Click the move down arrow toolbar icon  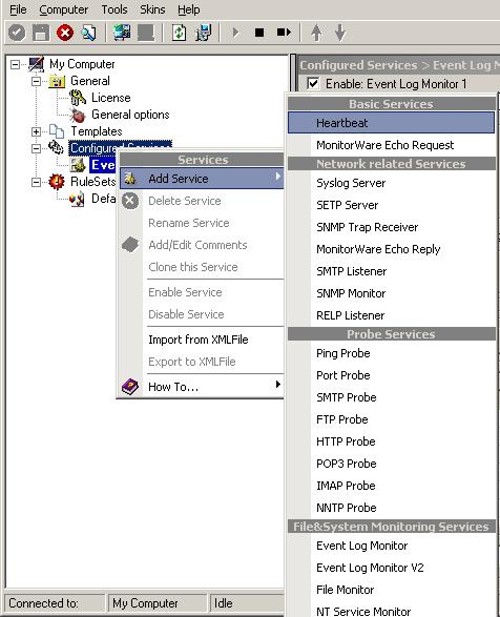click(x=340, y=33)
